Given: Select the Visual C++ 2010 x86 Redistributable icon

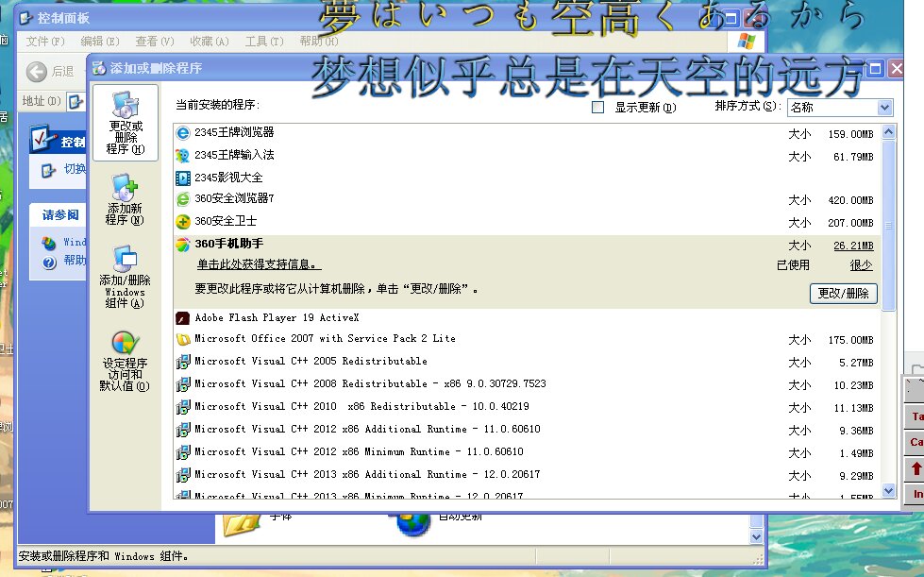Looking at the screenshot, I should tap(183, 407).
